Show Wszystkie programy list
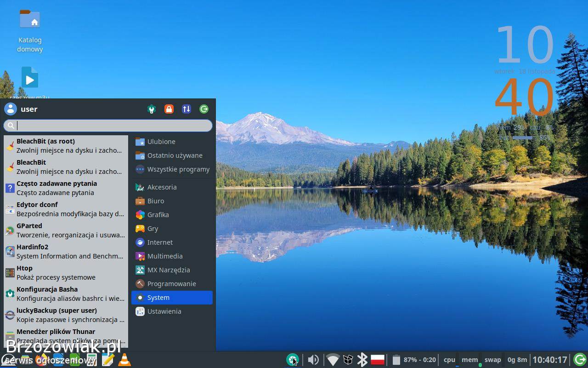This screenshot has width=588, height=368. (x=178, y=169)
